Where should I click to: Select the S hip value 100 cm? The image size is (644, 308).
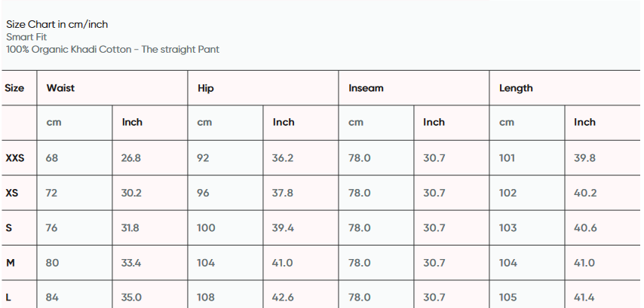click(206, 228)
